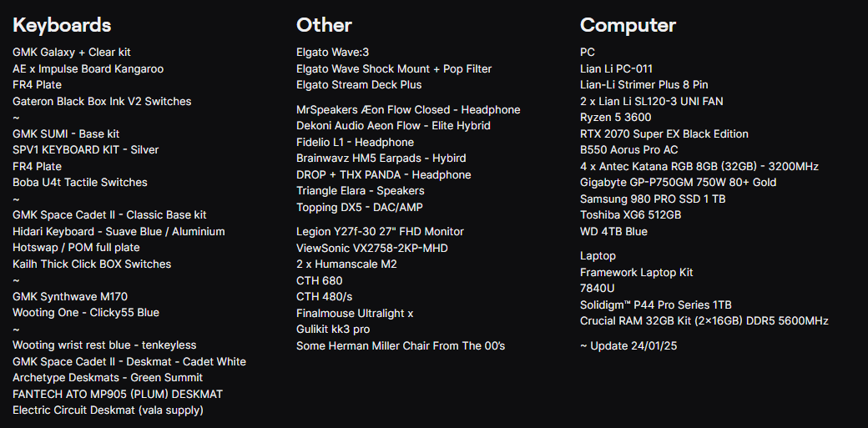
Task: Click Finalmouse Ultralight x item
Action: pos(355,313)
